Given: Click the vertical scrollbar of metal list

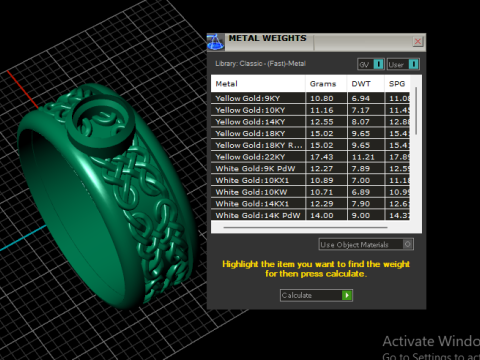Looking at the screenshot, I should pyautogui.click(x=416, y=111).
